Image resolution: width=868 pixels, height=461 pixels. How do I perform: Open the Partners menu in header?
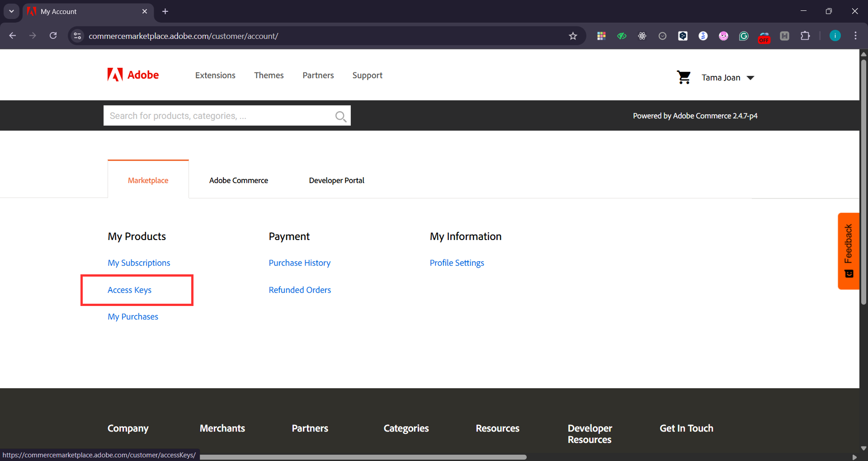[x=318, y=75]
